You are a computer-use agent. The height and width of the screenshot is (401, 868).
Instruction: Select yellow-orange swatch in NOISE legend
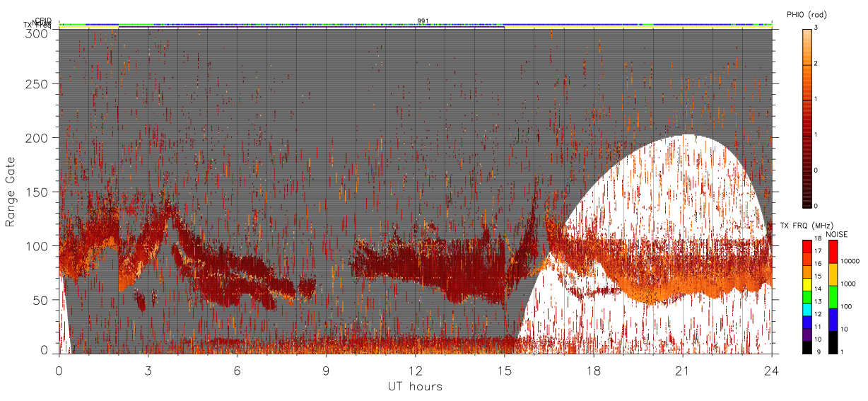(832, 274)
